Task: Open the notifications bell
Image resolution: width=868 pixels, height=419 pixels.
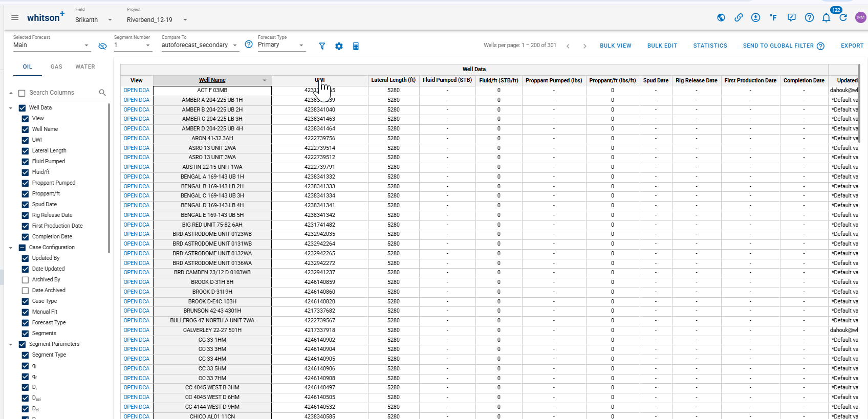Action: 826,18
